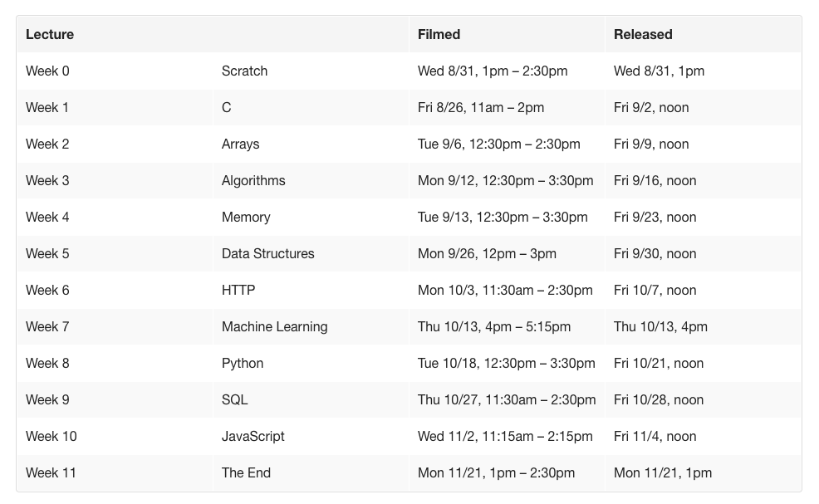
Task: Select filmed time Thu 10/13, 4pm – 5:15pm
Action: pos(494,326)
